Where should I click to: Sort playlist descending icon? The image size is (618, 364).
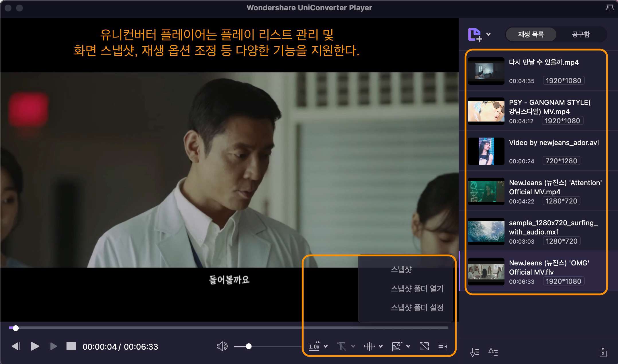click(475, 352)
